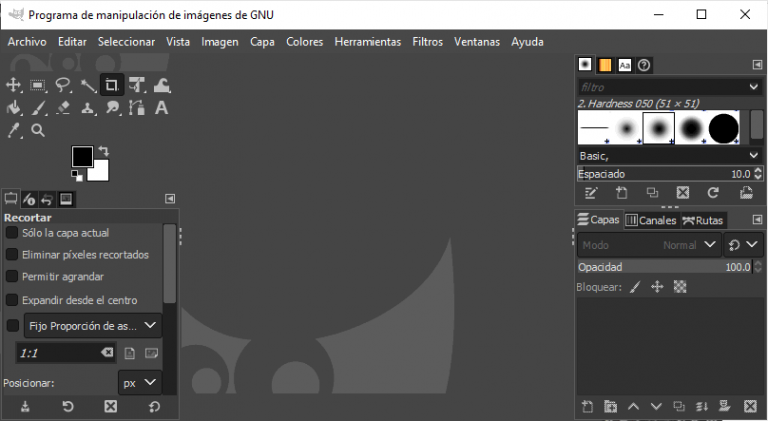
Task: Select the Warp Transform tool
Action: click(x=162, y=85)
